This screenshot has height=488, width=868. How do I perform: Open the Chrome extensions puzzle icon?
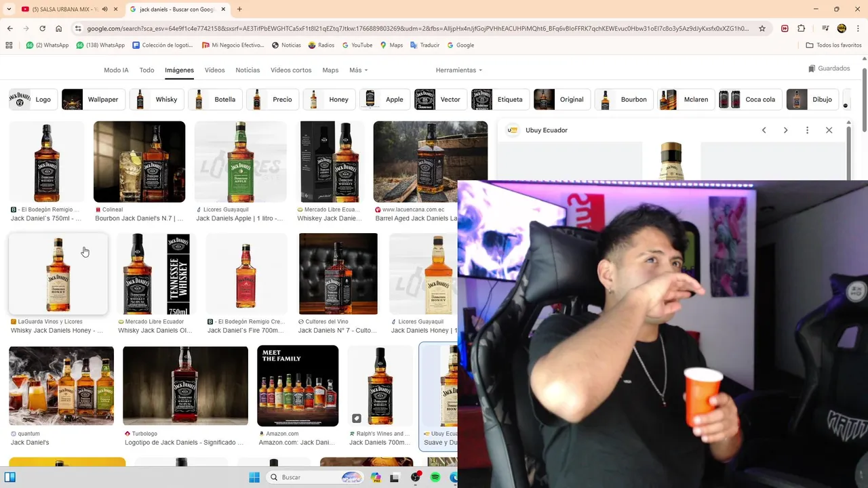[802, 28]
